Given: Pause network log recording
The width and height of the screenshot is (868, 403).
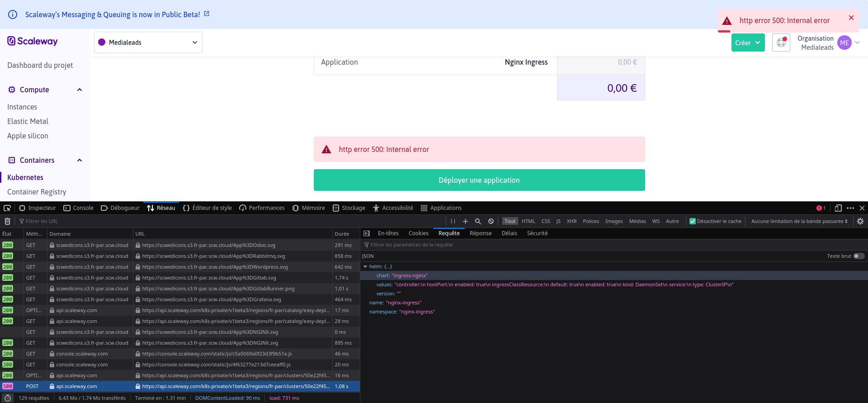Looking at the screenshot, I should click(x=453, y=221).
